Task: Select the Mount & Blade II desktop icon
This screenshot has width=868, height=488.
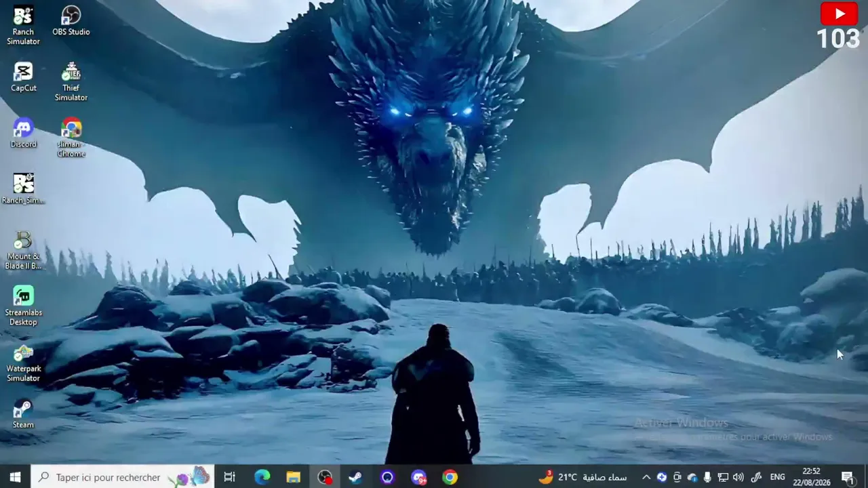Action: (23, 250)
